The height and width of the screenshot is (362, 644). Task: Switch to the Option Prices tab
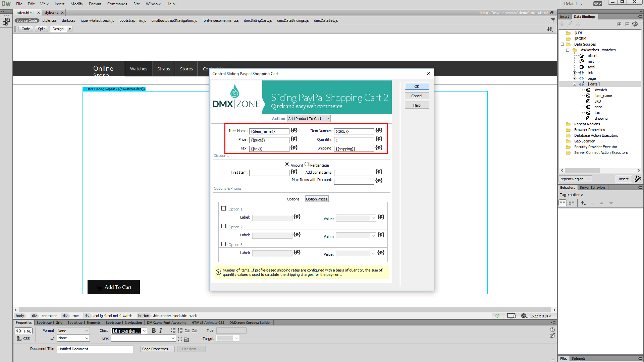[x=316, y=199]
